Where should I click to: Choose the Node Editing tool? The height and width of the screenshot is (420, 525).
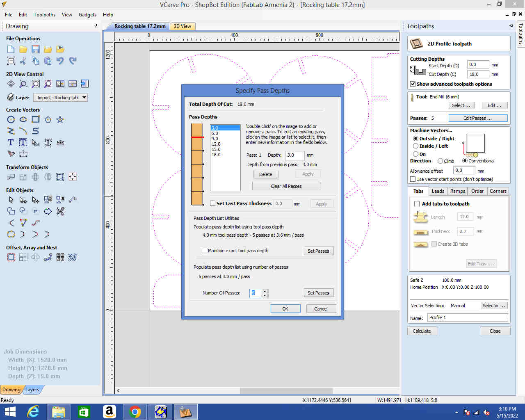coord(23,200)
